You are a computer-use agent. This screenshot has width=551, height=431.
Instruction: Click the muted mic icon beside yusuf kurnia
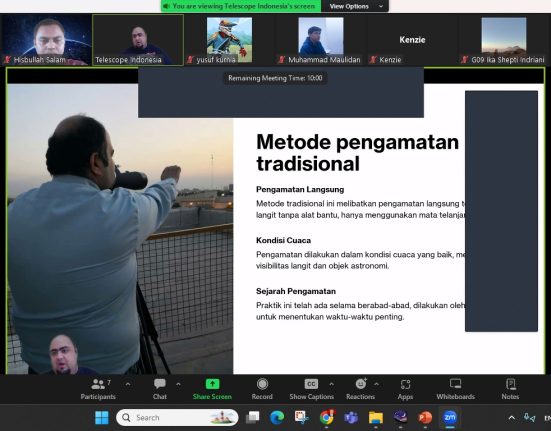(190, 60)
